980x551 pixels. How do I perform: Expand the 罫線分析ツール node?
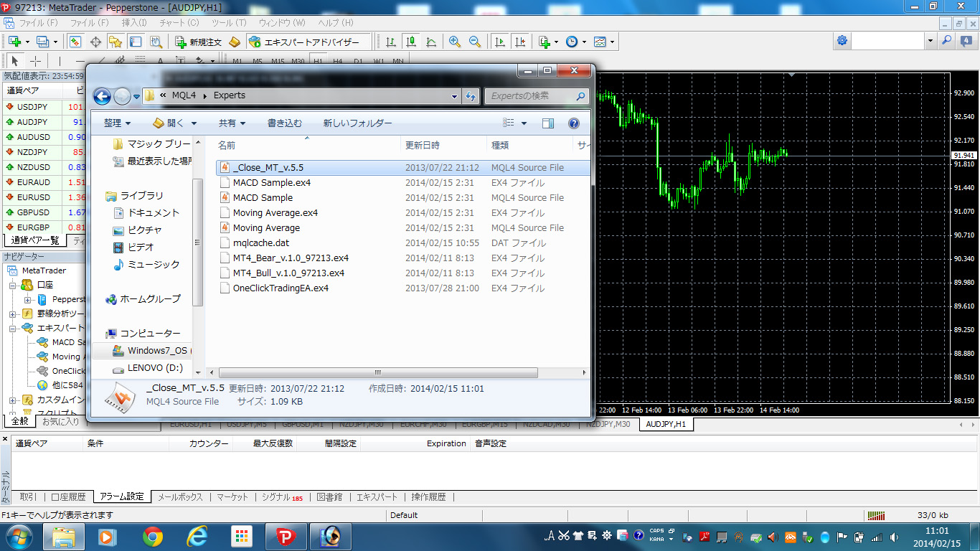13,314
